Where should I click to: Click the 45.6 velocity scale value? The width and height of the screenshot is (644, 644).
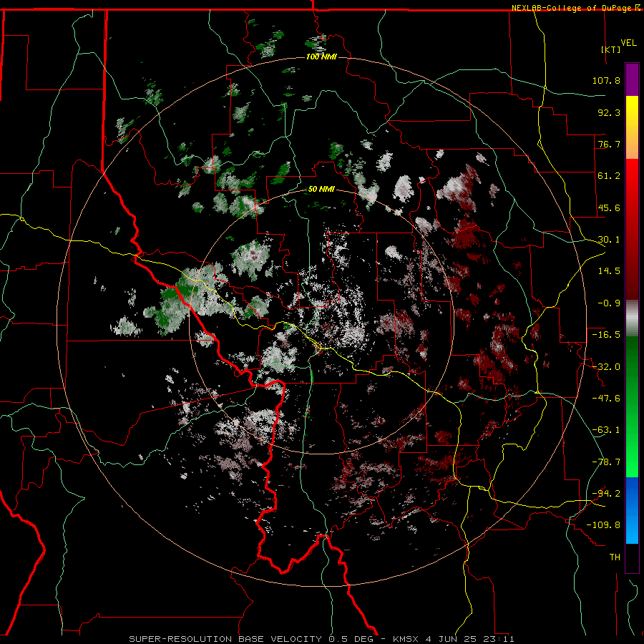click(609, 208)
